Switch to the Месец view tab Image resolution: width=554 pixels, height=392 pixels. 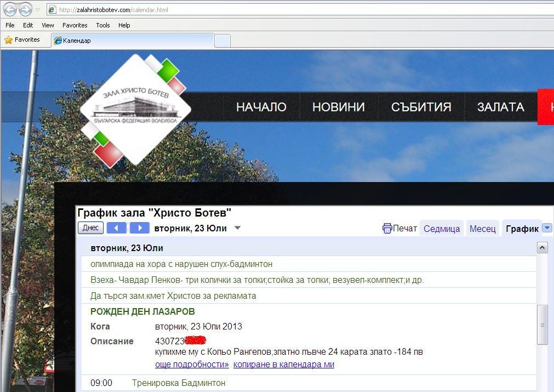[x=483, y=229]
